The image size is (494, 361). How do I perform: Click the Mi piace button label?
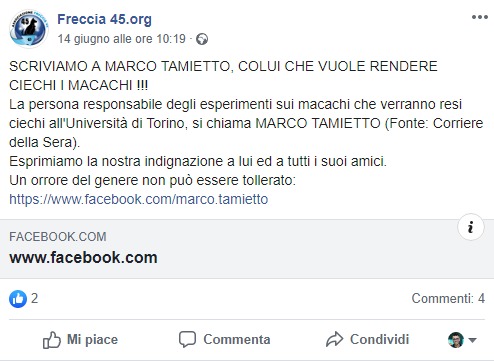(x=92, y=340)
